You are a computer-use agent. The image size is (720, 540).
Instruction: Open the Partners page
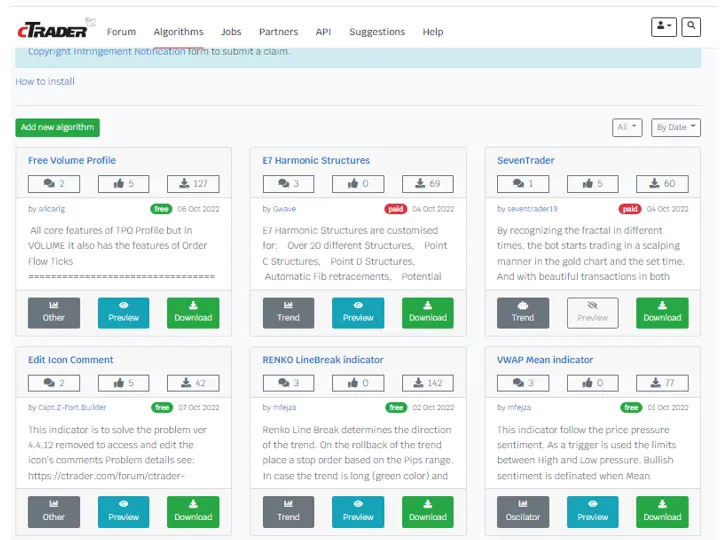pyautogui.click(x=278, y=32)
